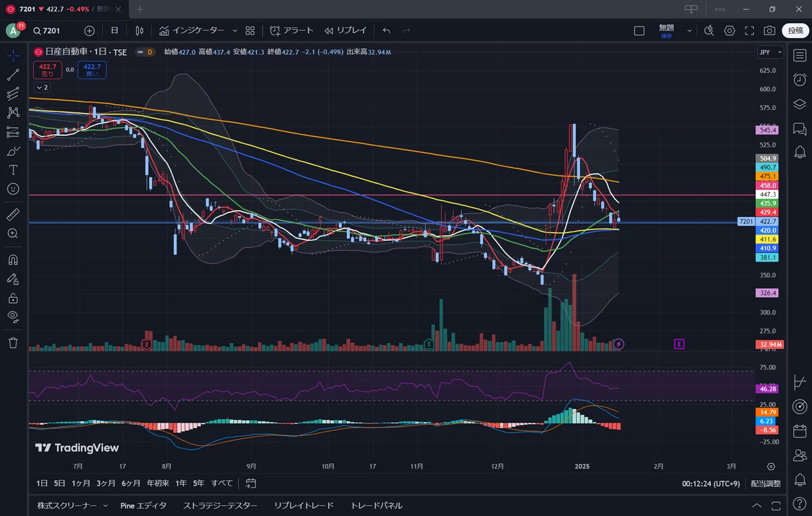
Task: Take a chart snapshot with camera icon
Action: (769, 30)
